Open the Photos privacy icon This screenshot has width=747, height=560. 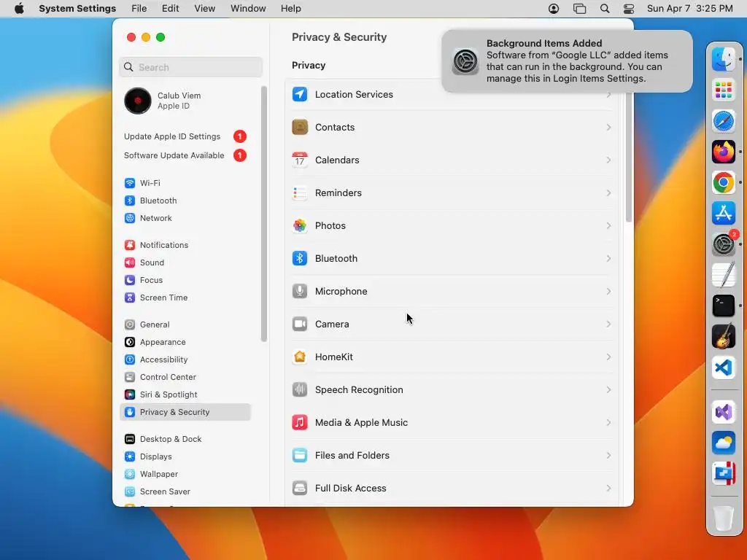click(x=300, y=226)
